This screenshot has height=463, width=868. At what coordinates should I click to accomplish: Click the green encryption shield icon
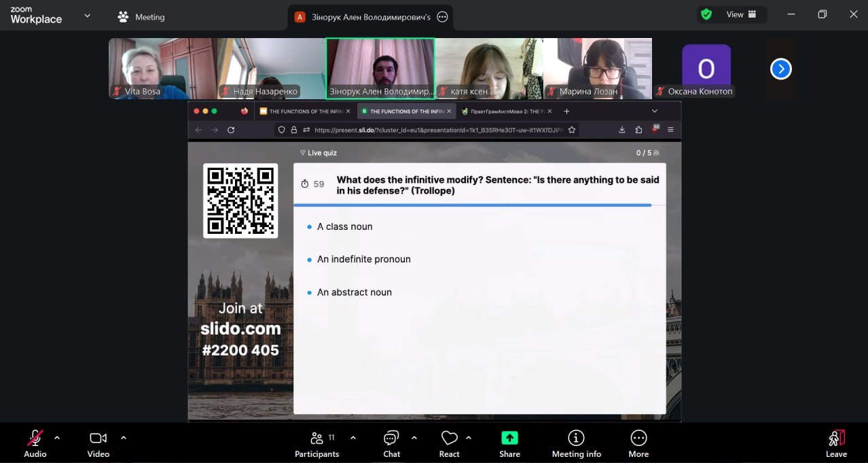[706, 14]
